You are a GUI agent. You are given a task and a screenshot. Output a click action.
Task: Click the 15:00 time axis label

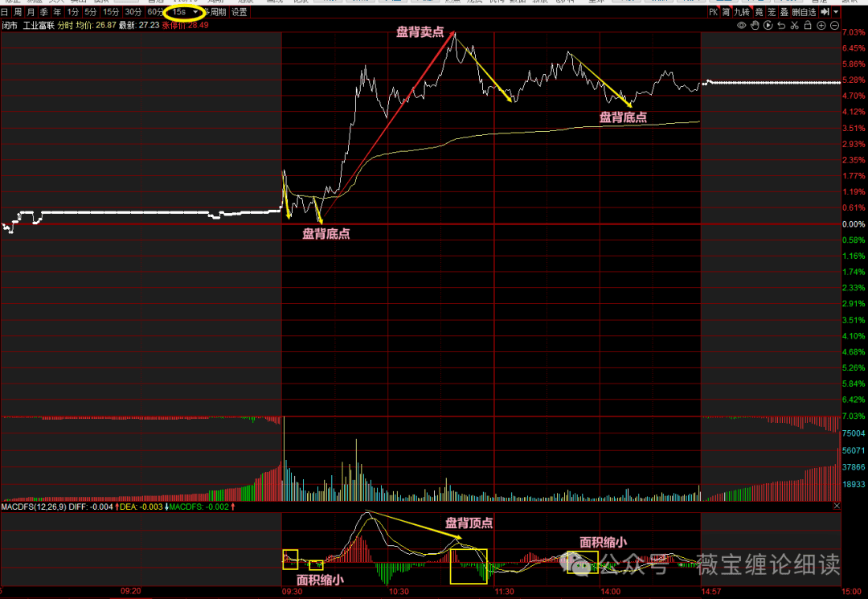[852, 591]
